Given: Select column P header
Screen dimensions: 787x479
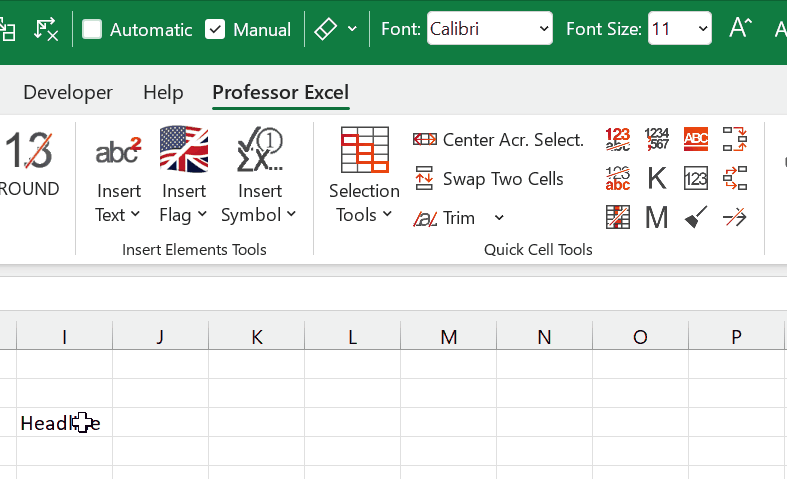Looking at the screenshot, I should pyautogui.click(x=736, y=336).
